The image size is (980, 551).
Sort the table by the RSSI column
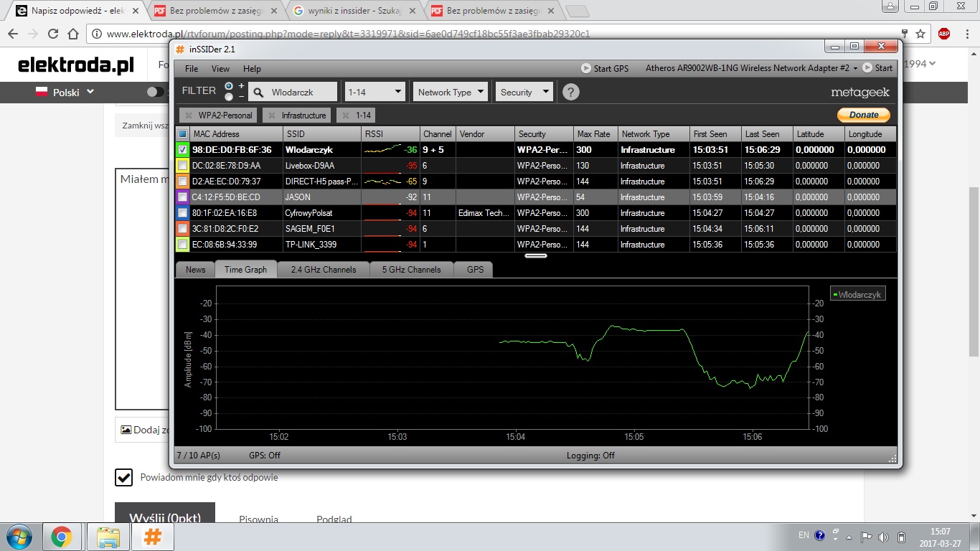pos(391,134)
